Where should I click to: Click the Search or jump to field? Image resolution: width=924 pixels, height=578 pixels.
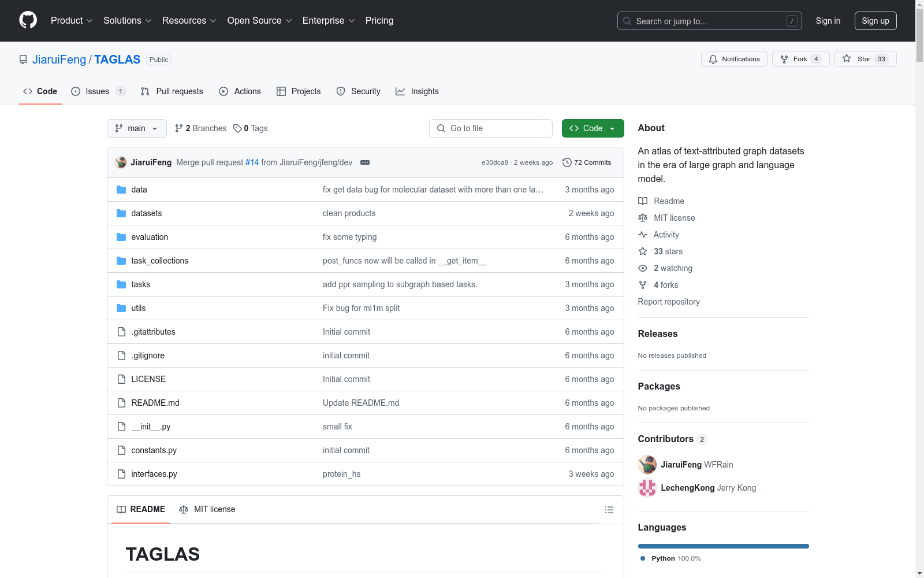point(710,21)
